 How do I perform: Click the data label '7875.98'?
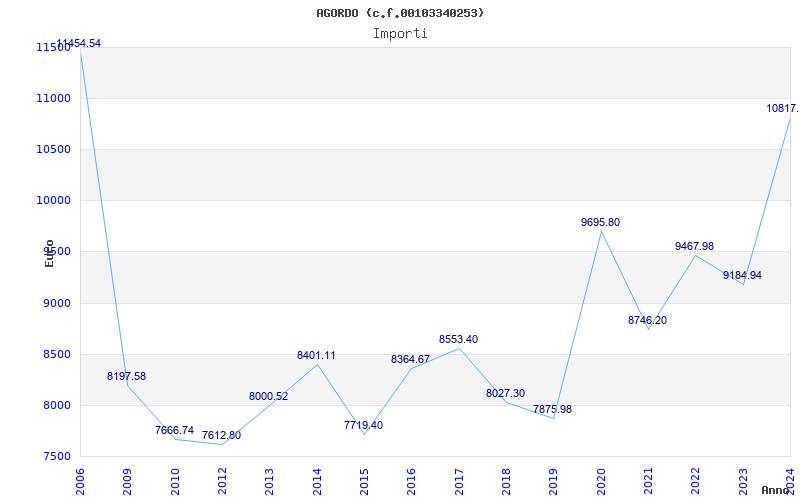coord(553,410)
